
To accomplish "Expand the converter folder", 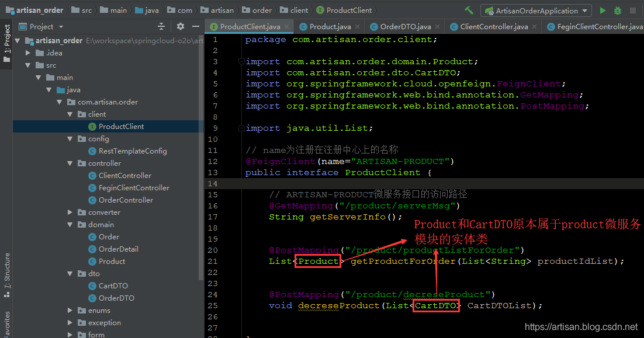I will click(x=70, y=212).
